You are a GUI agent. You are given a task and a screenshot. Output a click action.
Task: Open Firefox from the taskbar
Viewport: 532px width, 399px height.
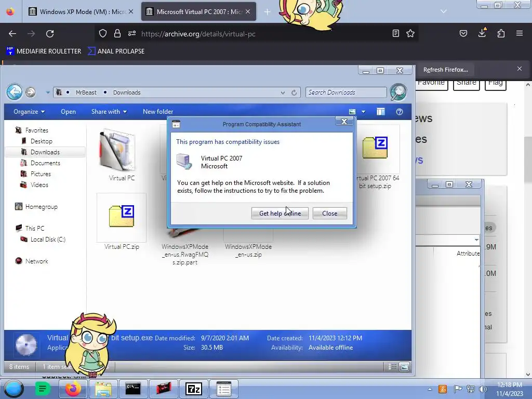pos(73,389)
